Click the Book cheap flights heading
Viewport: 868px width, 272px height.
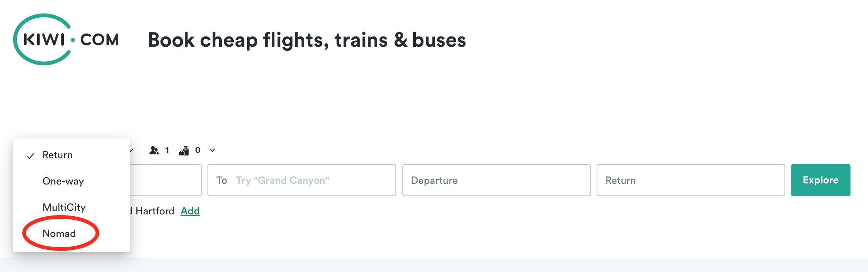coord(307,40)
